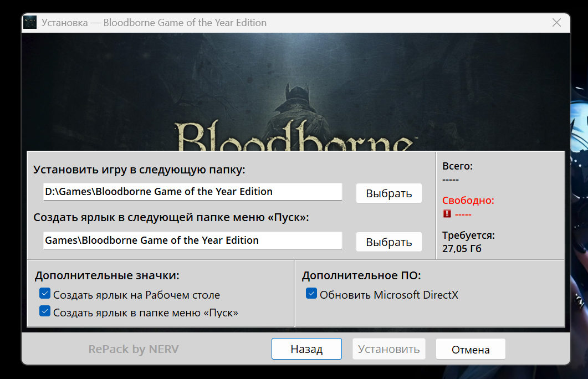Click Выбрать next to the install folder path
588x379 pixels.
pyautogui.click(x=388, y=193)
